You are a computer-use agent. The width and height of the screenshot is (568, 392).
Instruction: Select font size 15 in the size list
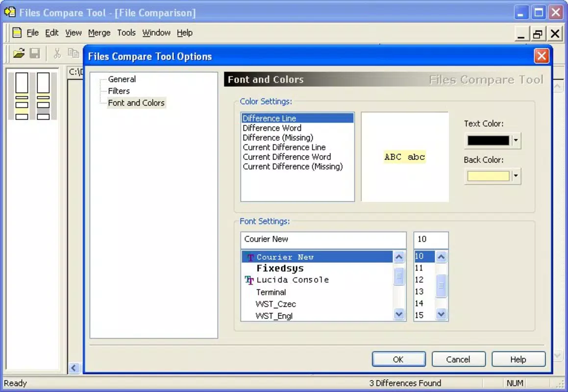pos(424,315)
